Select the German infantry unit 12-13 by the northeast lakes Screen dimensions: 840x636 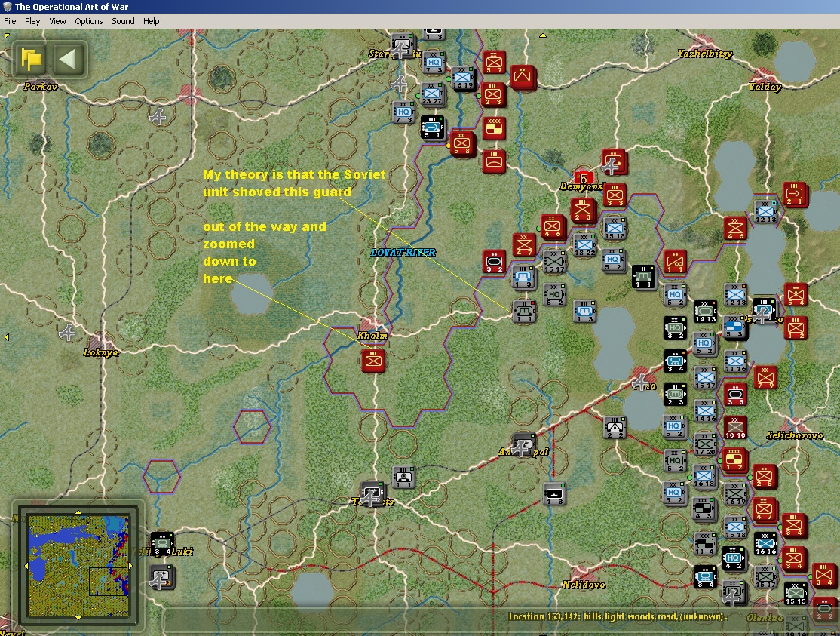(x=765, y=212)
